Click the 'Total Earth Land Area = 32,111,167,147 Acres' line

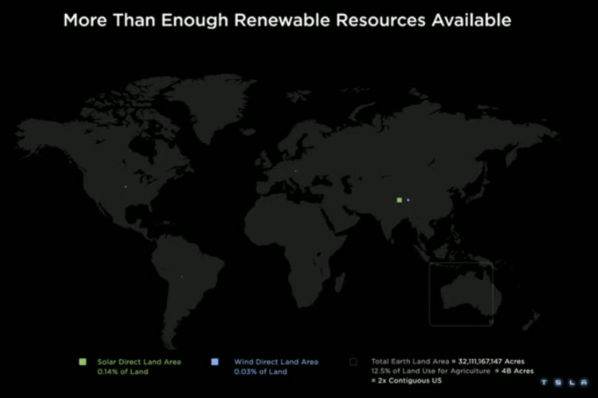pyautogui.click(x=448, y=361)
